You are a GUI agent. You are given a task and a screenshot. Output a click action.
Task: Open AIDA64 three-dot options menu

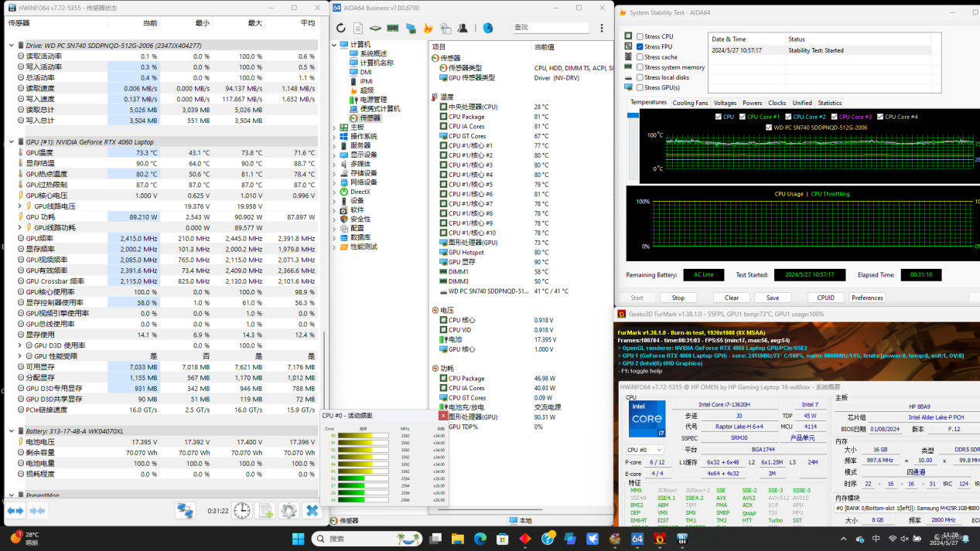[602, 28]
